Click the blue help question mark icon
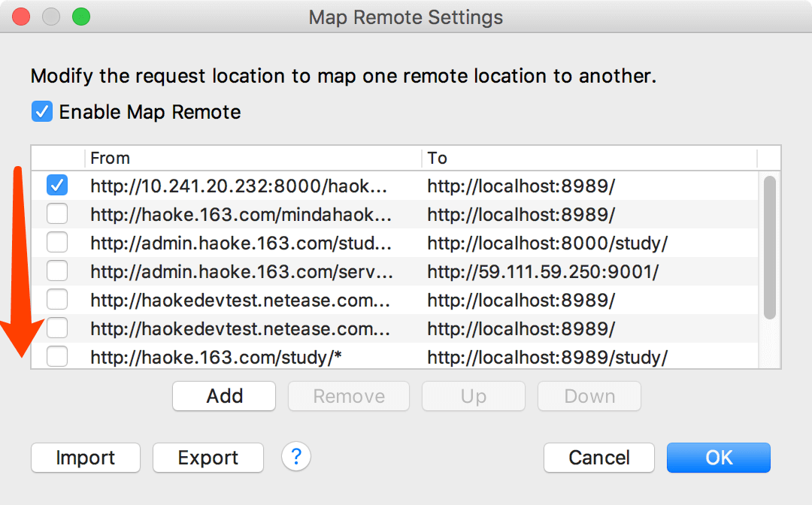Image resolution: width=812 pixels, height=505 pixels. 296,456
